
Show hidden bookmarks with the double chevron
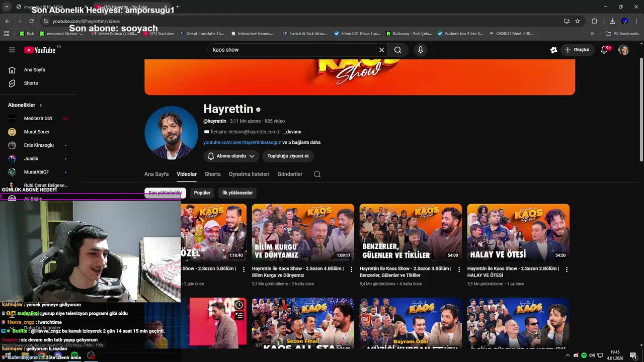[x=592, y=34]
